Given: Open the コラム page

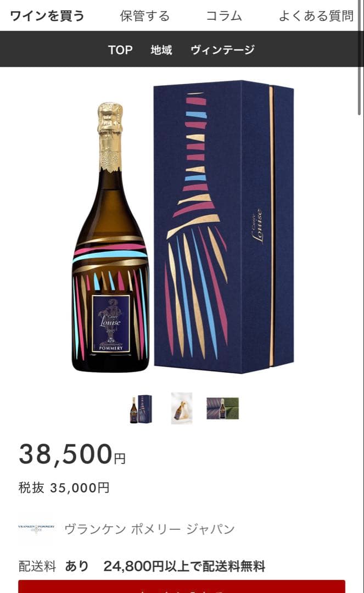Looking at the screenshot, I should [224, 16].
